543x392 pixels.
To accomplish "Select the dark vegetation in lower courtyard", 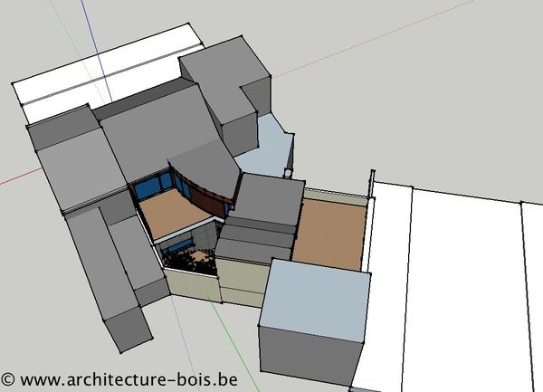I will 189,262.
